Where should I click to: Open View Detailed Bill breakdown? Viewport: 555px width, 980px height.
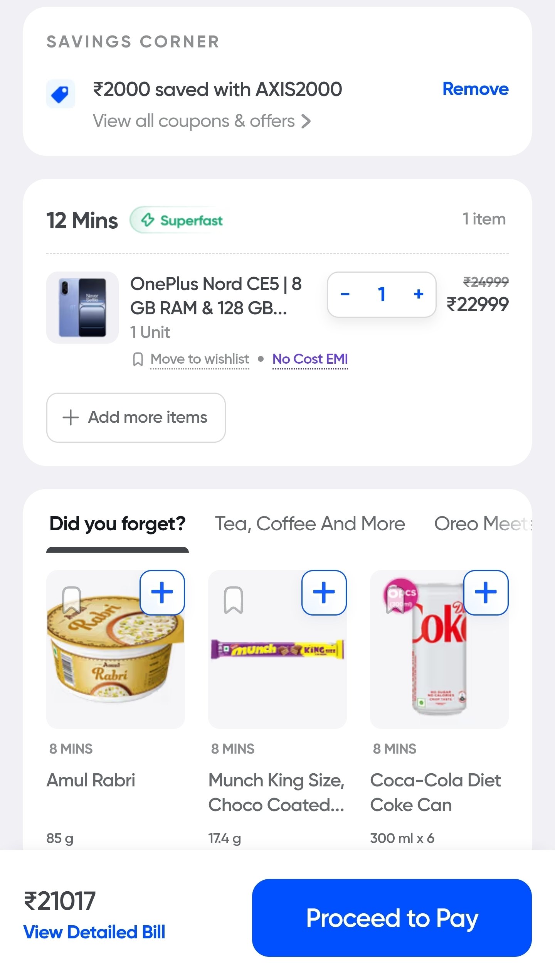pos(94,933)
